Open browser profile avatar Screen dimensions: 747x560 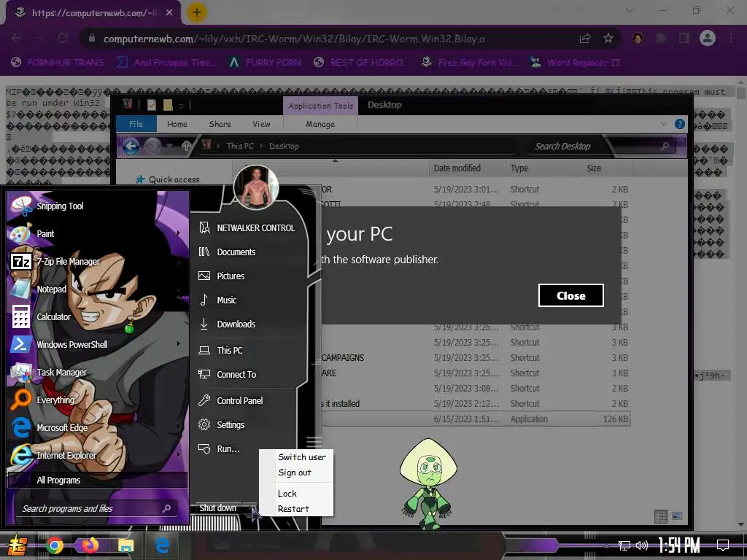point(708,38)
